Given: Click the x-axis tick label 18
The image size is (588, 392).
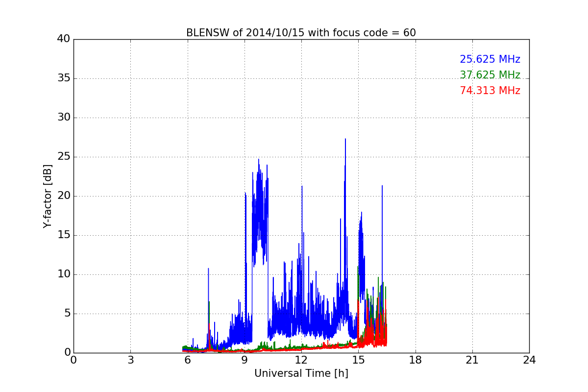Looking at the screenshot, I should click(416, 360).
